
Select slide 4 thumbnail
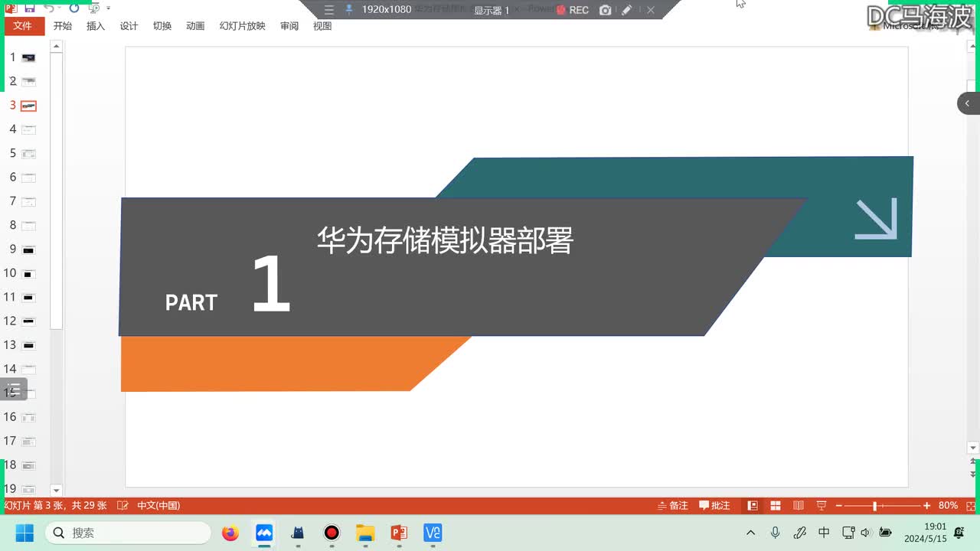coord(28,130)
